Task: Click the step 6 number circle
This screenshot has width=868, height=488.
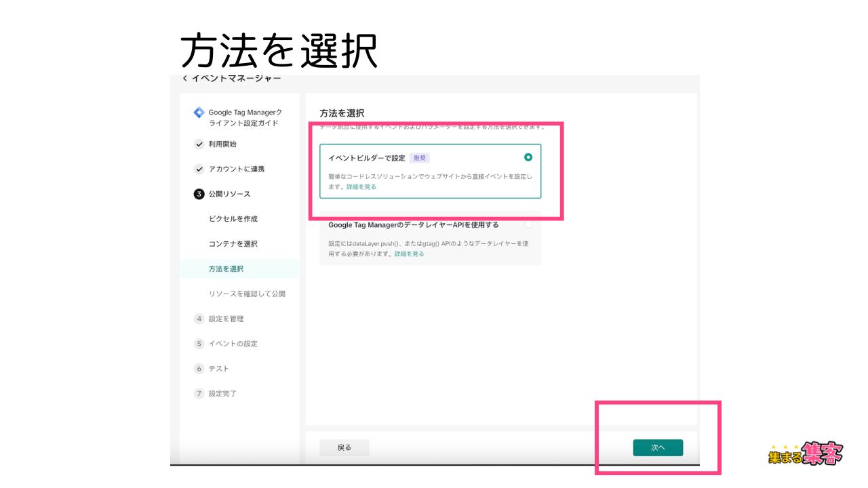Action: tap(199, 369)
